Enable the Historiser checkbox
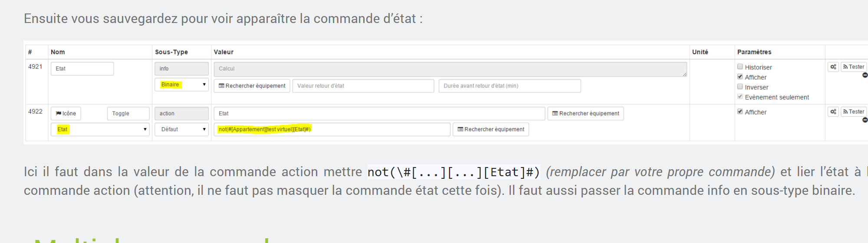Viewport: 868px width, 243px height. (x=740, y=67)
